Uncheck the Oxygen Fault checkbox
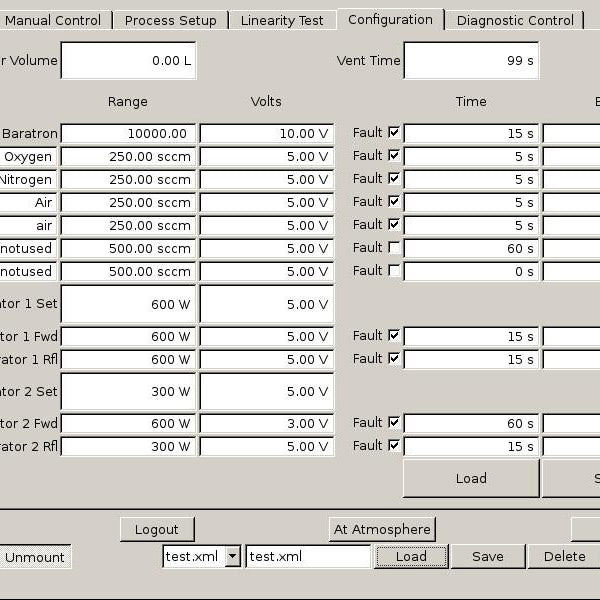This screenshot has height=600, width=600. click(394, 155)
